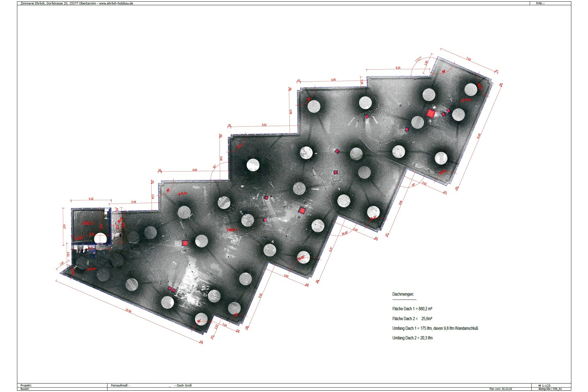Click the 'Umfang Dach 2 = 20,3 lfm' text

pyautogui.click(x=412, y=338)
